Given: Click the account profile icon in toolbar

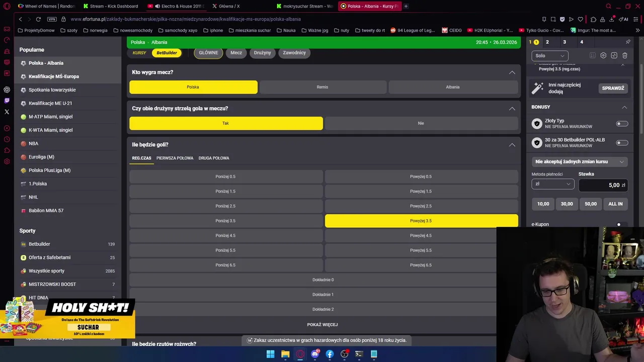Looking at the screenshot, I should pyautogui.click(x=602, y=19).
